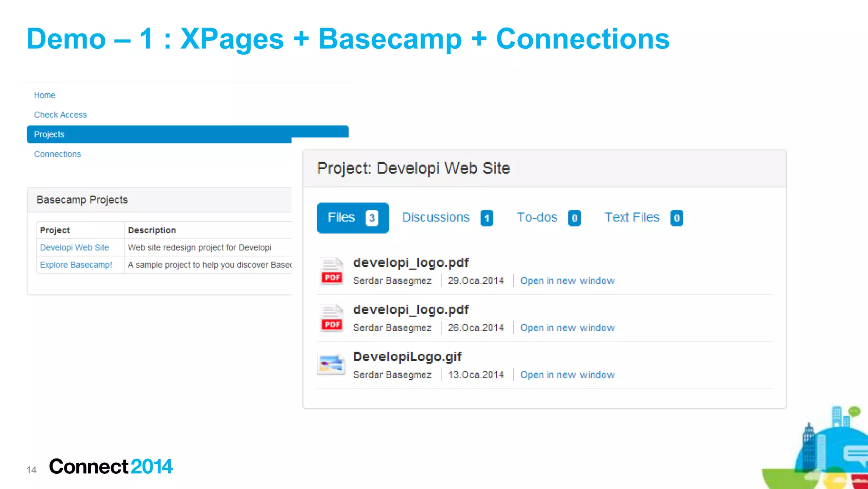868x489 pixels.
Task: Switch to the To-dos tab
Action: [548, 218]
